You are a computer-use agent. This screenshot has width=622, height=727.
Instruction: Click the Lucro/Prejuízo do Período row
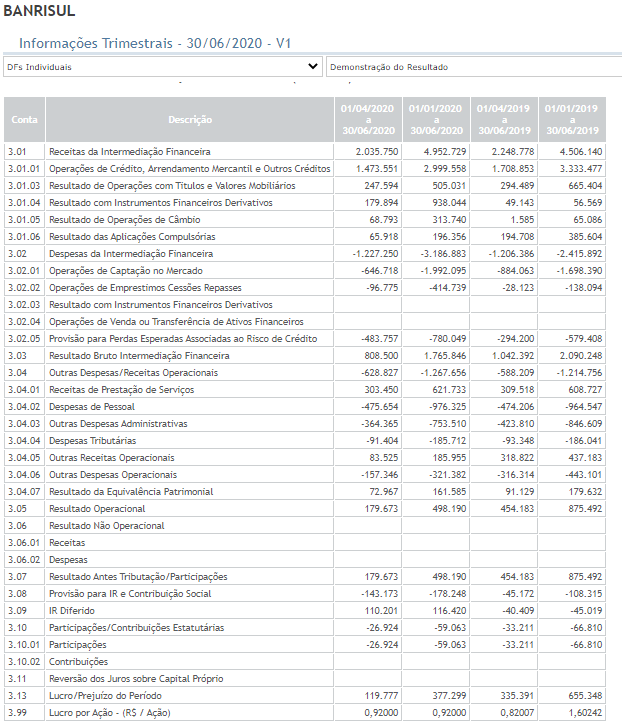[x=305, y=695]
